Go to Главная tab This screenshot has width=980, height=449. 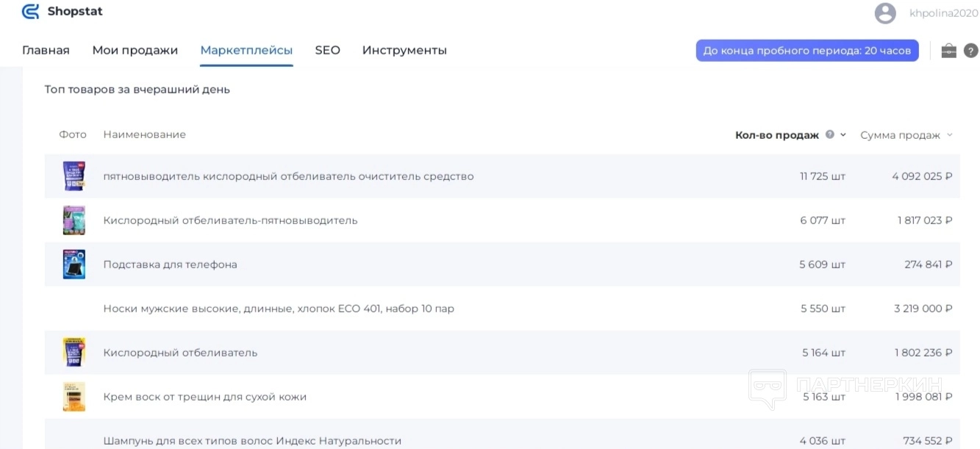click(46, 50)
